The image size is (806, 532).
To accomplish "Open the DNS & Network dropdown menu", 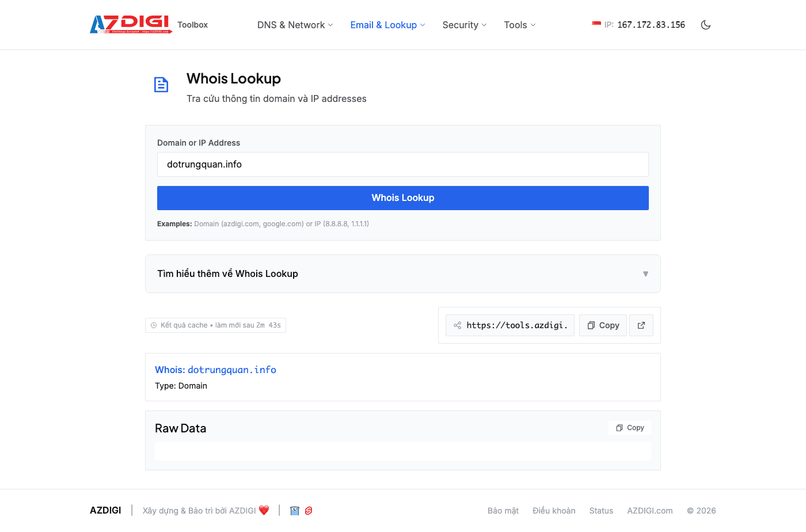I will (x=295, y=25).
